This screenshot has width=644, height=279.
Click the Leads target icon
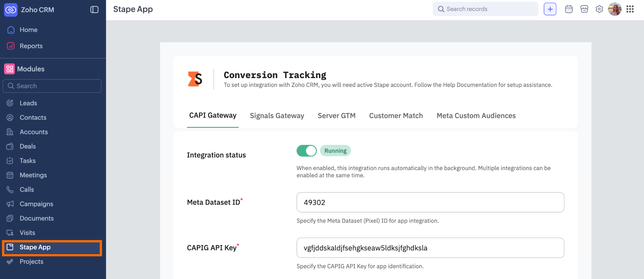tap(10, 103)
